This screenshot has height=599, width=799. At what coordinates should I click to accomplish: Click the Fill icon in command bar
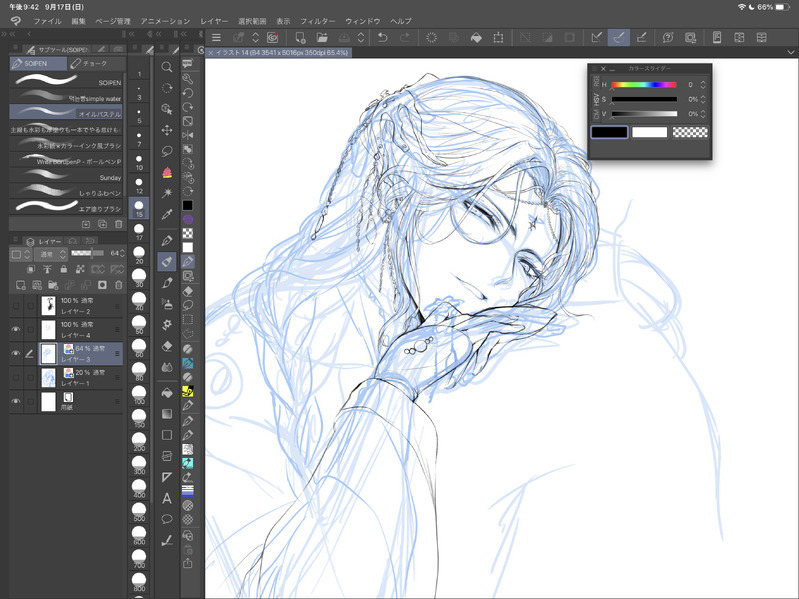coord(476,38)
